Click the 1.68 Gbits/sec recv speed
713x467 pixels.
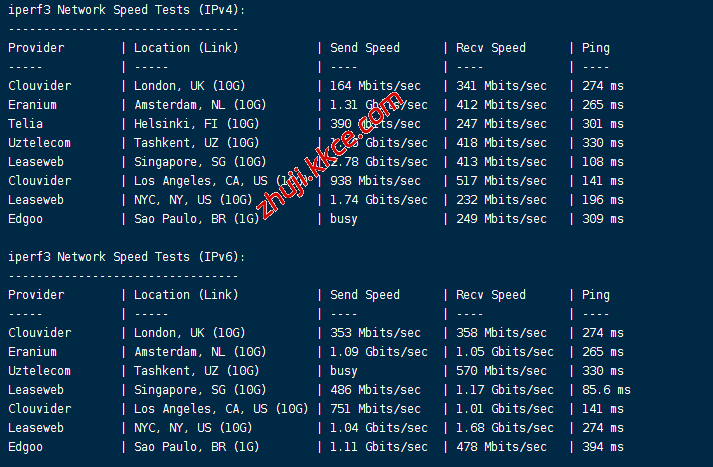pos(504,428)
